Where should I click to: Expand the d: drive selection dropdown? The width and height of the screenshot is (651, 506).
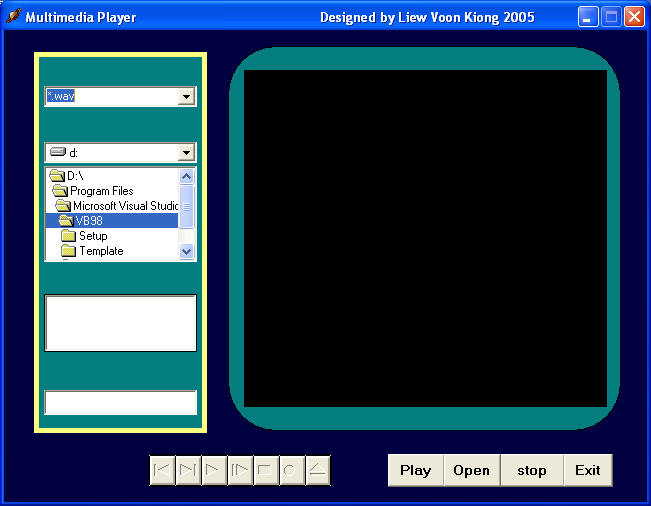[186, 153]
